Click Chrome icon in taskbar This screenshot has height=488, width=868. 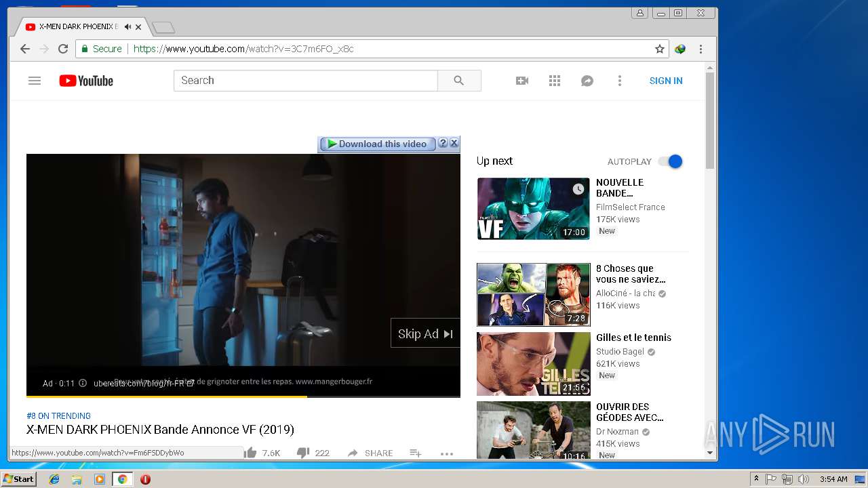[122, 479]
